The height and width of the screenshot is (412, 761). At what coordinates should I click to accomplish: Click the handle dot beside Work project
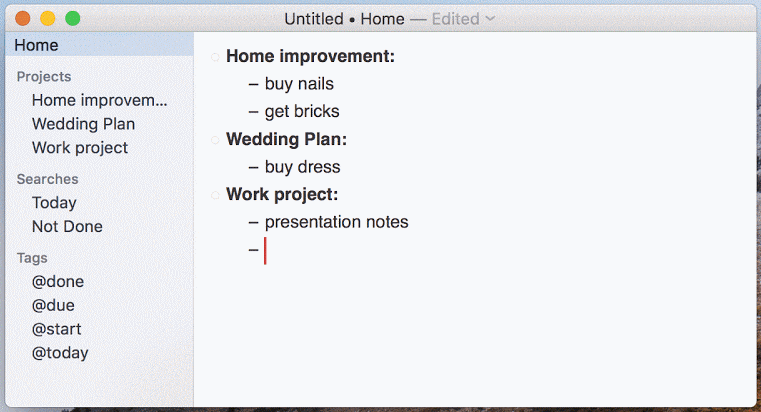215,196
